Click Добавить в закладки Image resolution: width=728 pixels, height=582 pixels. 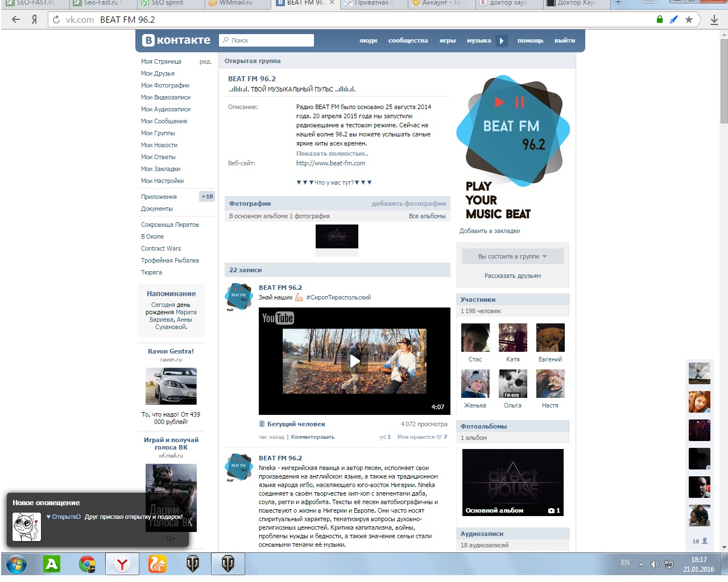coord(490,231)
